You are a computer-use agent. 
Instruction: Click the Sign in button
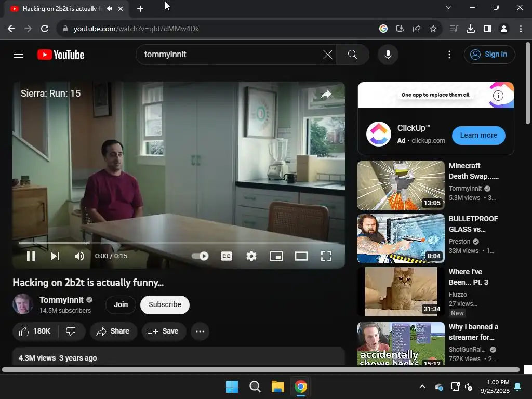tap(489, 54)
